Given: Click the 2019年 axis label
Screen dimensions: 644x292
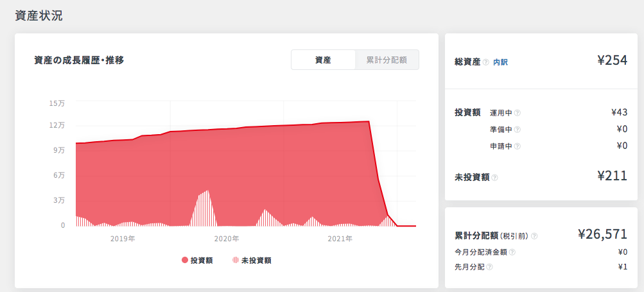Looking at the screenshot, I should point(123,238).
